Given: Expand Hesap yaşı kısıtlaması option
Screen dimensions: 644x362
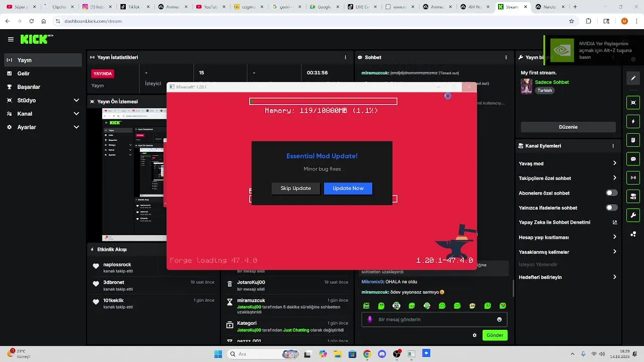Looking at the screenshot, I should coord(568,237).
